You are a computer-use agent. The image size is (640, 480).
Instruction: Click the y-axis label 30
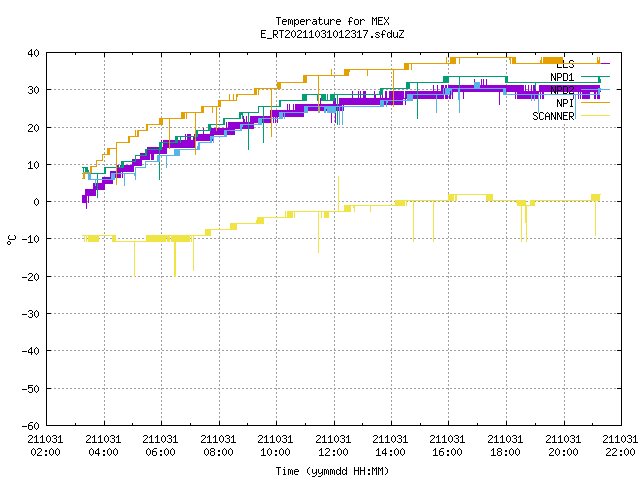[33, 90]
